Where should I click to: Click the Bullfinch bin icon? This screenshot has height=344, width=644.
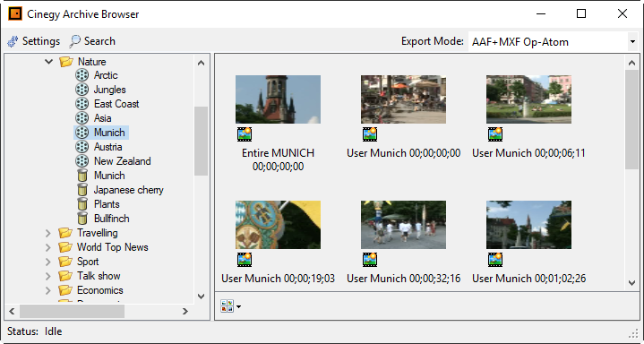82,219
